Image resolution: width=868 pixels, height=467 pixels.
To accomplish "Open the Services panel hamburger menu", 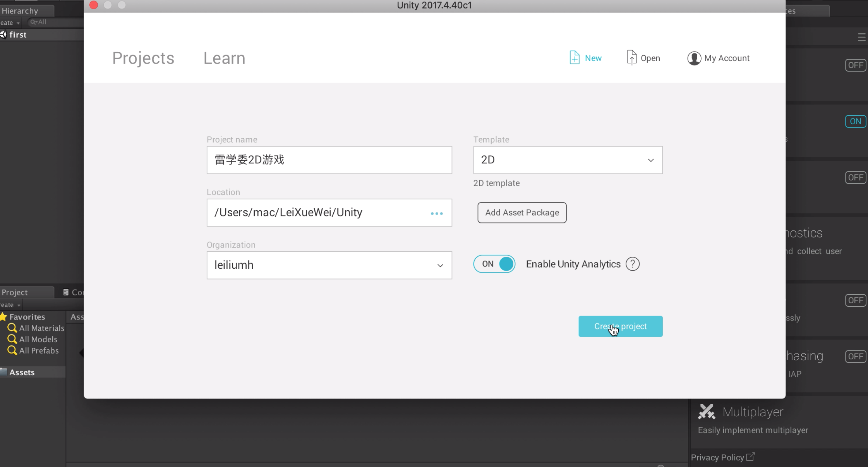I will (861, 37).
